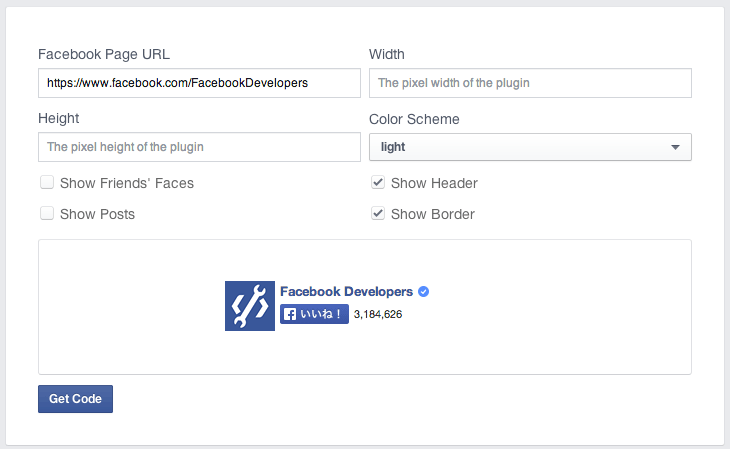Click the Facebook Page URL label
Screen dimensions: 730x449
pyautogui.click(x=104, y=54)
